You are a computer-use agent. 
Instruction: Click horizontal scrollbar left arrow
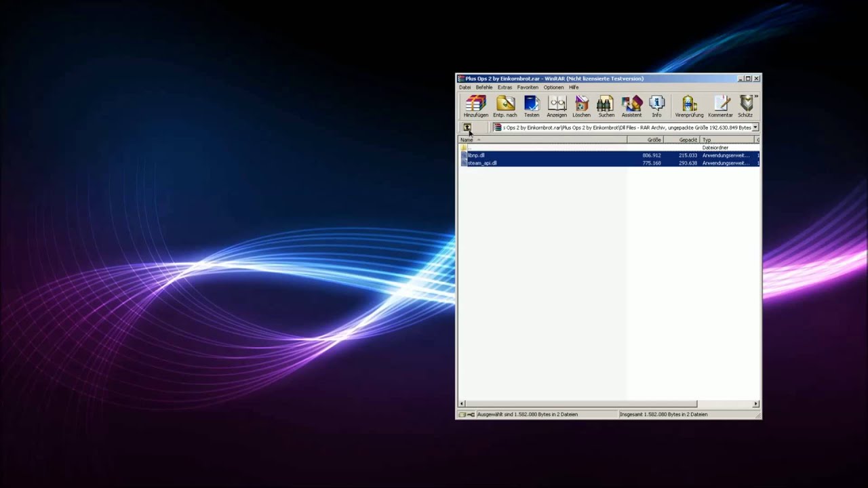[x=462, y=404]
